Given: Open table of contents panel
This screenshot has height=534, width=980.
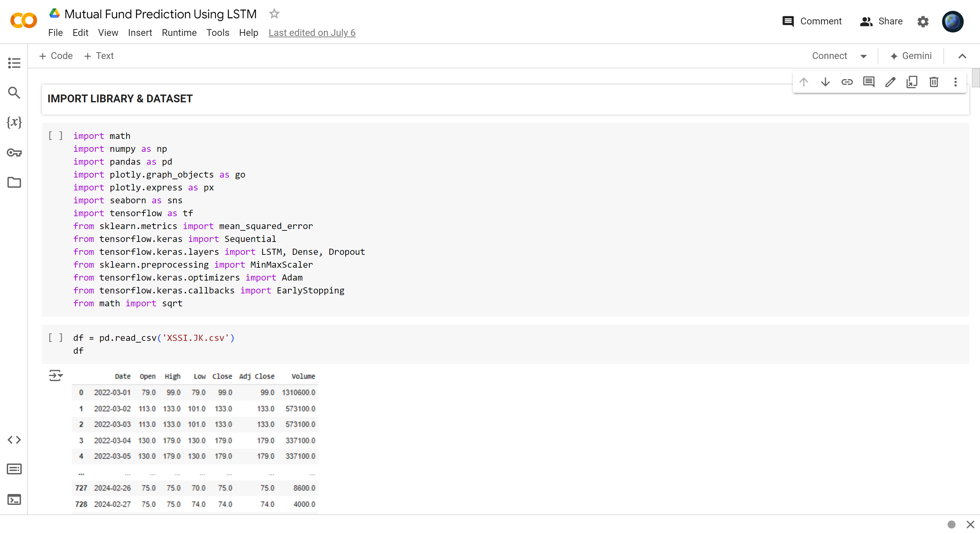Looking at the screenshot, I should pyautogui.click(x=14, y=63).
